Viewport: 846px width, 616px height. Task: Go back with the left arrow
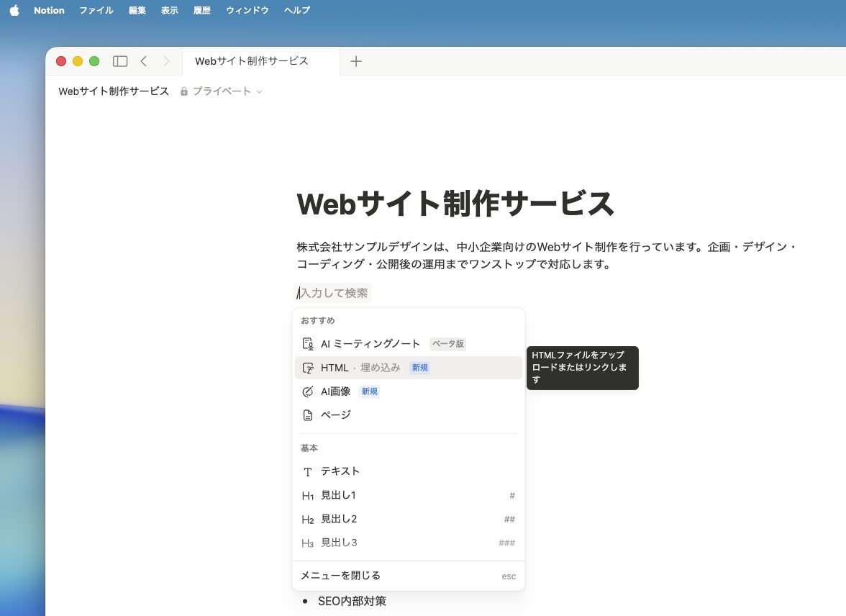(144, 62)
